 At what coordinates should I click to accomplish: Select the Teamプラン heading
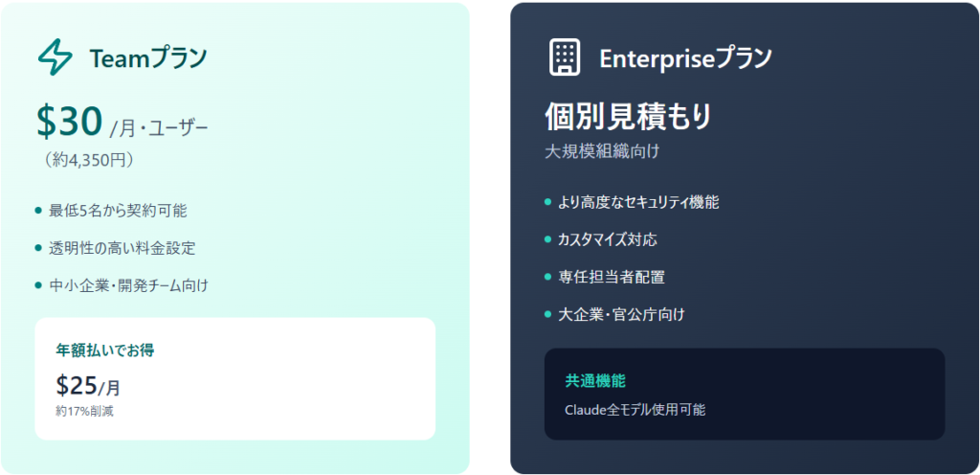point(148,58)
